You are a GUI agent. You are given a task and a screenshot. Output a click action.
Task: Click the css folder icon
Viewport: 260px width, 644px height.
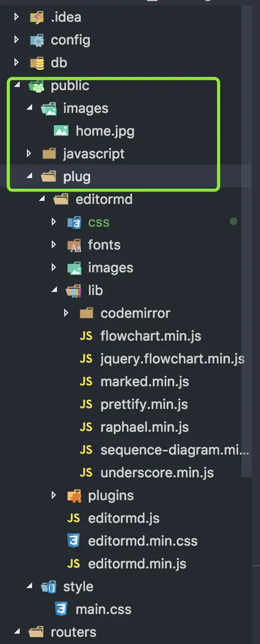(x=74, y=223)
